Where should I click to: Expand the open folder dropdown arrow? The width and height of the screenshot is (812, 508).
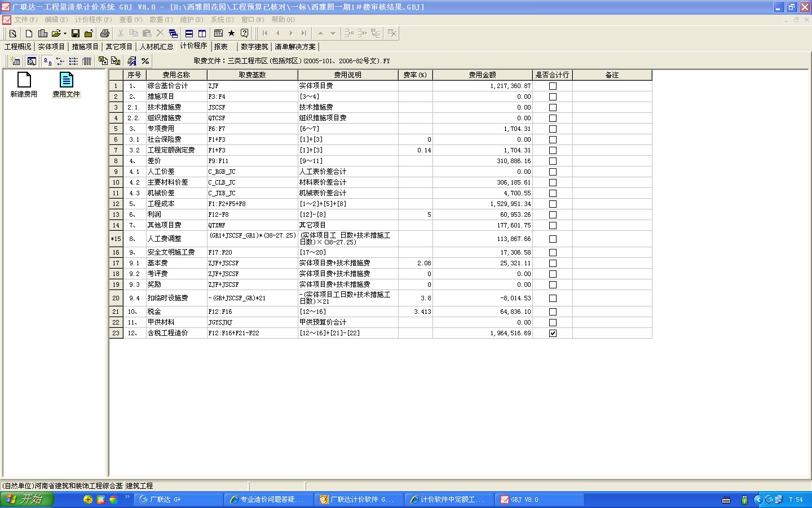(x=65, y=33)
